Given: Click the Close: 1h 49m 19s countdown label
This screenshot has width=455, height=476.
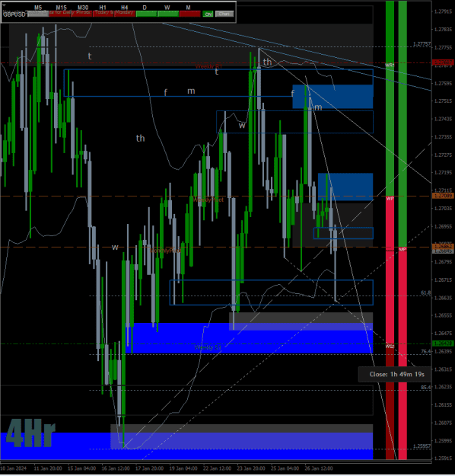Looking at the screenshot, I should pyautogui.click(x=396, y=374).
